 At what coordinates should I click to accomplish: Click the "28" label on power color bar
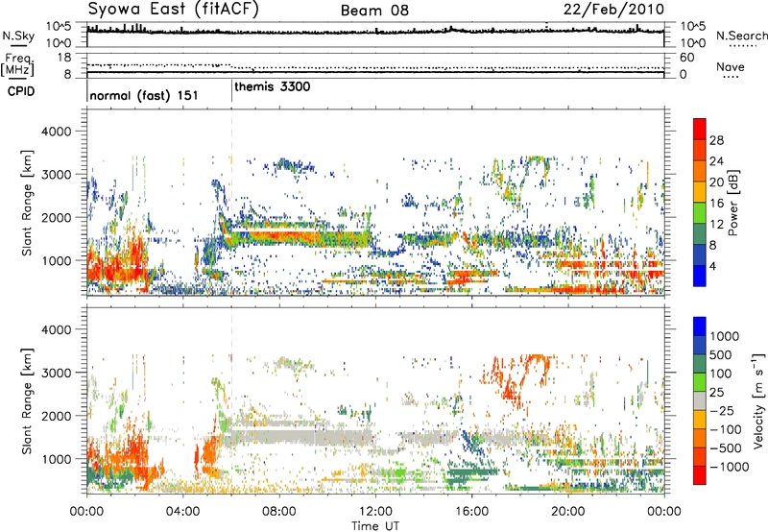tap(716, 140)
